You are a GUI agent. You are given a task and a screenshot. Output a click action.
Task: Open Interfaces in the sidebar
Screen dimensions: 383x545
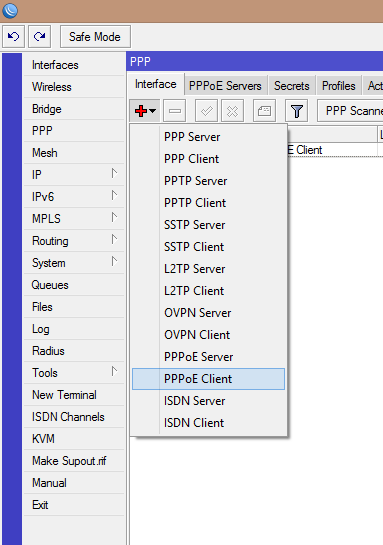[74, 65]
